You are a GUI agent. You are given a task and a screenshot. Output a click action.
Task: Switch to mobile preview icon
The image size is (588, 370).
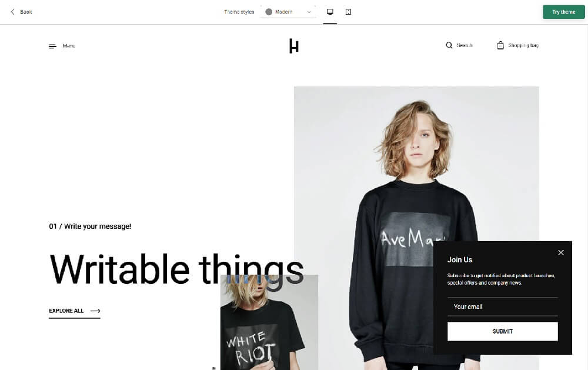point(348,12)
